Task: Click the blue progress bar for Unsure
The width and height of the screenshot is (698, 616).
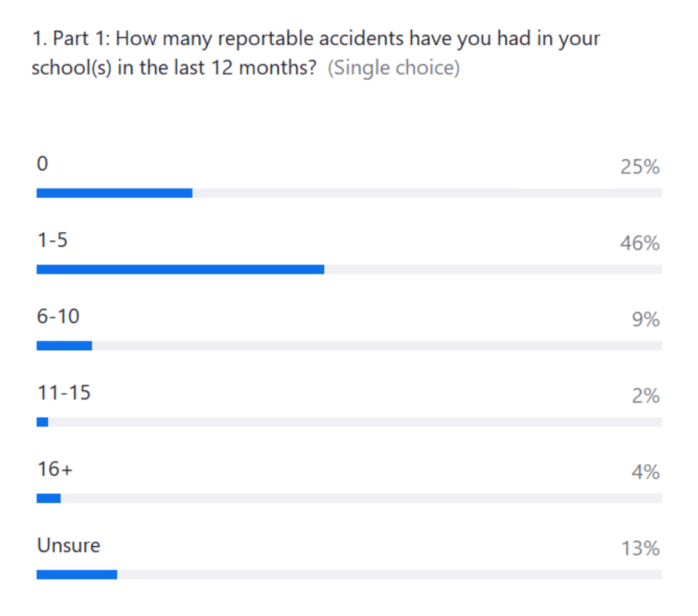Action: [77, 575]
